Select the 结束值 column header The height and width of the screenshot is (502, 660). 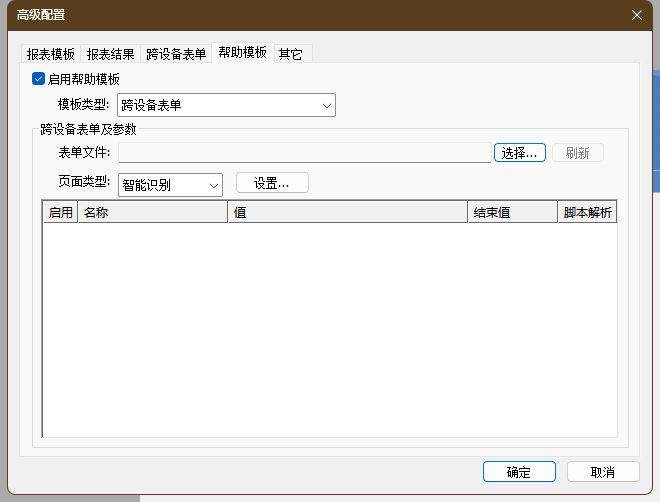tap(512, 213)
